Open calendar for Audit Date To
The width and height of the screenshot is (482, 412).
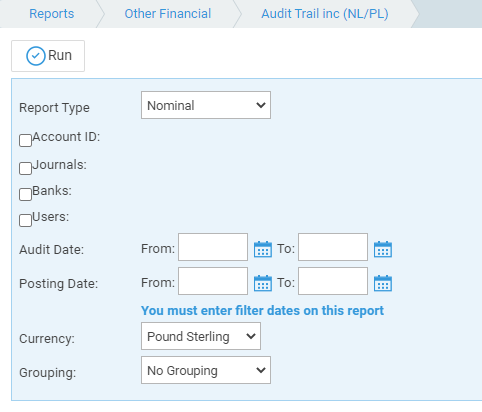383,249
